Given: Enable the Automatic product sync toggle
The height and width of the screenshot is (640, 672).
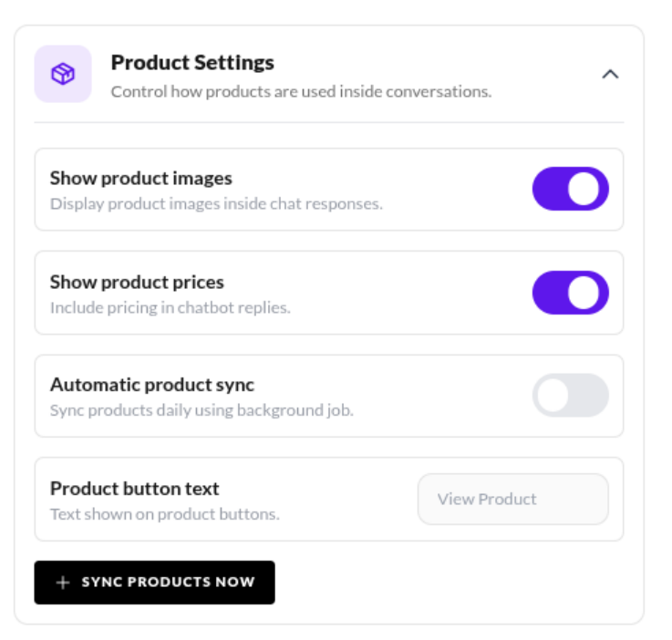Looking at the screenshot, I should (x=570, y=396).
